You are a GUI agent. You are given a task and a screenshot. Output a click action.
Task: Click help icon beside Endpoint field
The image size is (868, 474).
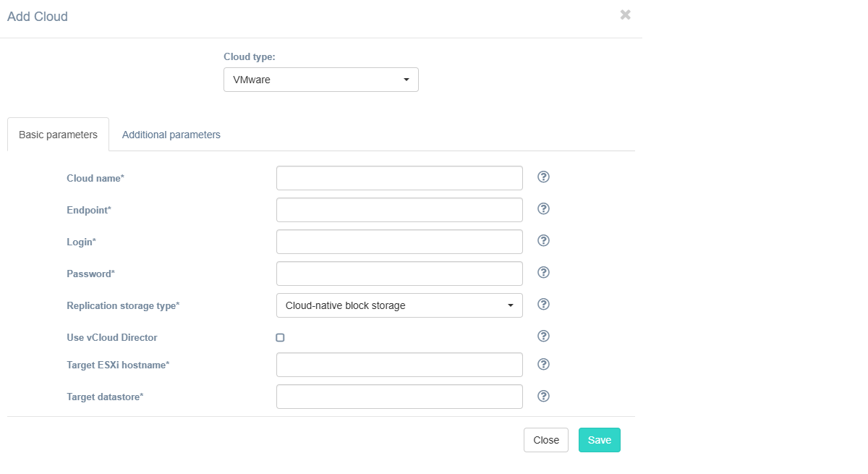(x=544, y=209)
